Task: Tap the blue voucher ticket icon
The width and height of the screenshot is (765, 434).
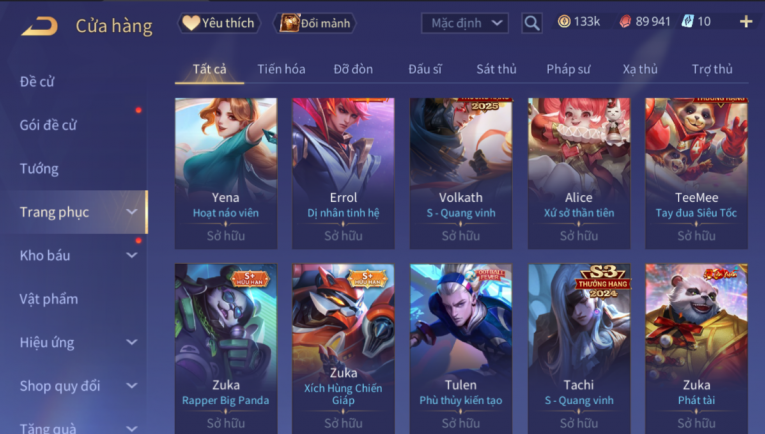Action: point(687,21)
